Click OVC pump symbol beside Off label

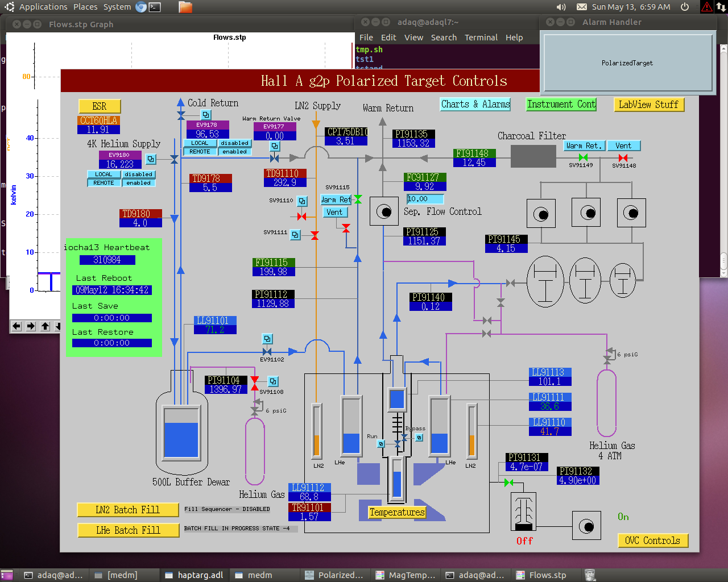click(x=586, y=526)
